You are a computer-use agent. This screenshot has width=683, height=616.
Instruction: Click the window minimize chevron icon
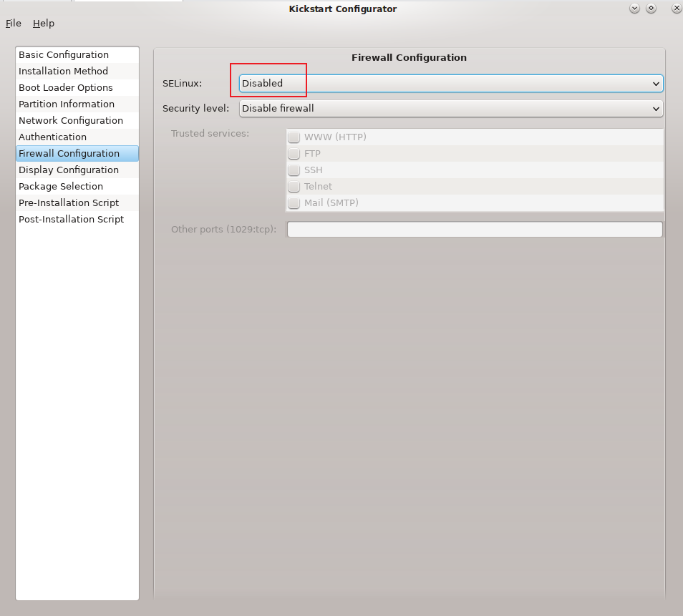634,9
